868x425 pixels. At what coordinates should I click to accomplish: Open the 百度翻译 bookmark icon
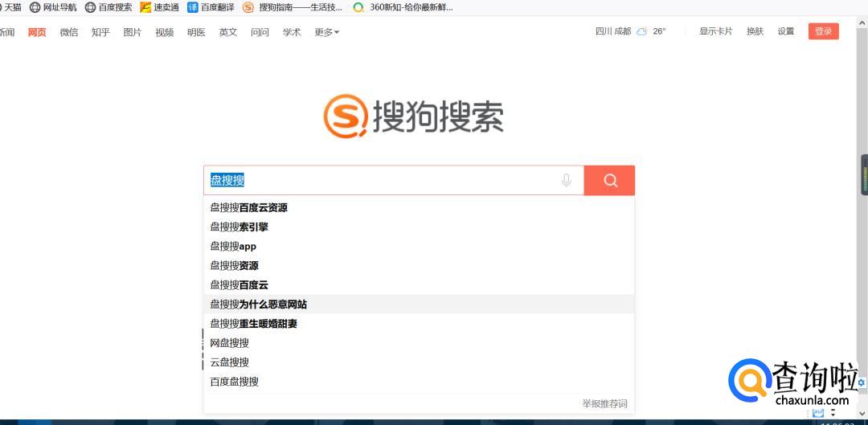point(193,7)
